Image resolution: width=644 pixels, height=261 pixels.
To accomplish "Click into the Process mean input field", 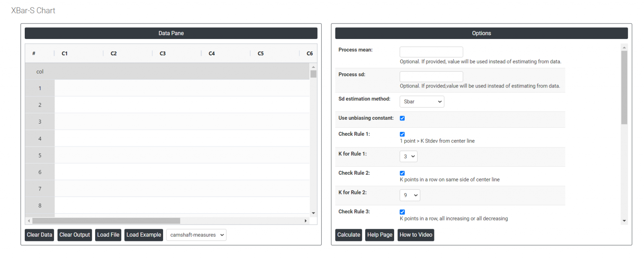I will pyautogui.click(x=431, y=52).
